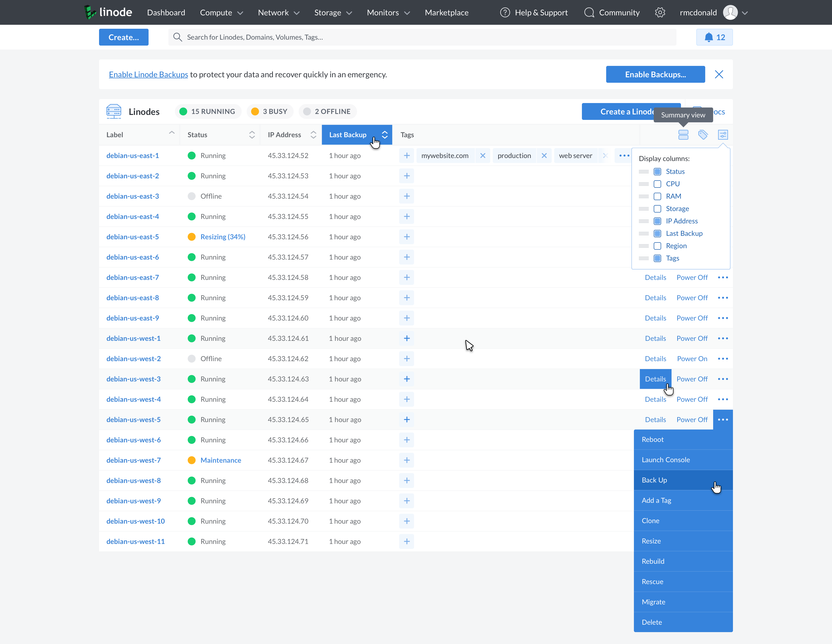The image size is (832, 644).
Task: Choose Delete in actions menu
Action: [683, 622]
